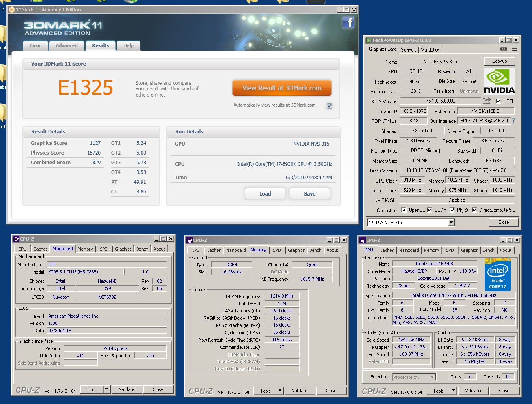Click the CPU-Z CPU window title icon
Viewport: 532px width, 404px height.
pos(363,240)
